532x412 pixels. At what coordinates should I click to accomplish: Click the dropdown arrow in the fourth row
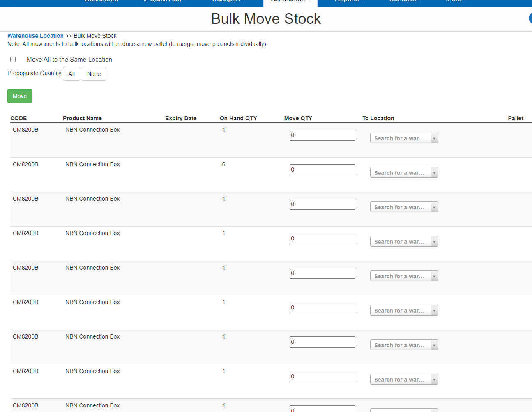(434, 242)
